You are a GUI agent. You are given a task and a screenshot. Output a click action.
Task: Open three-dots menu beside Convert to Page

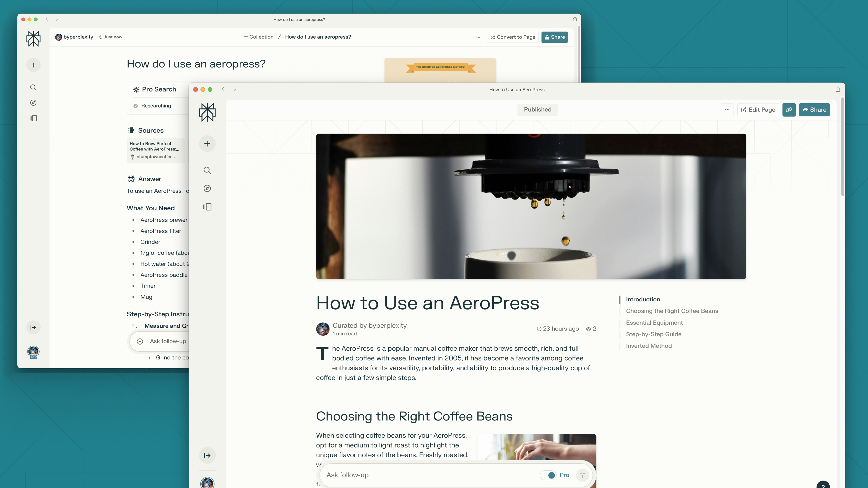point(478,37)
